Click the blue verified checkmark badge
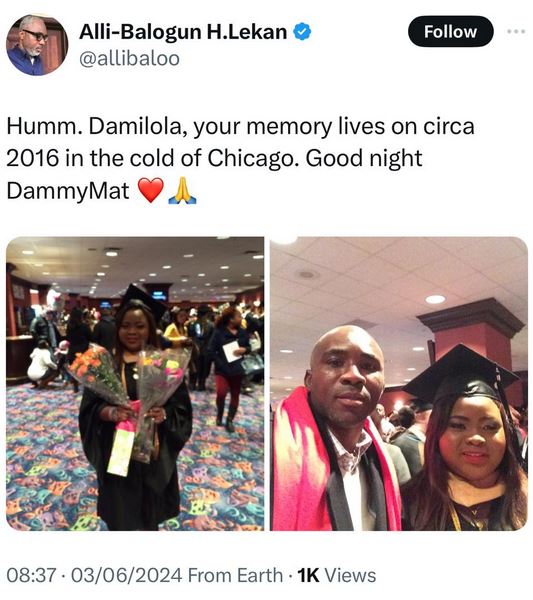 pos(302,31)
